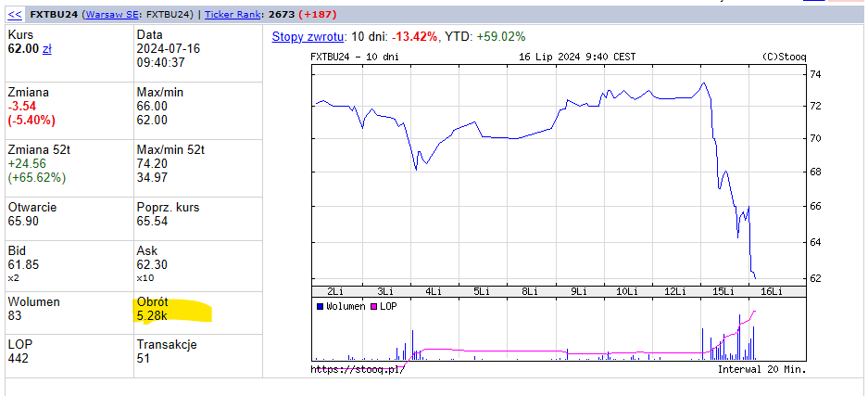Click the magenta LOP legend square
This screenshot has height=396, width=868.
pyautogui.click(x=373, y=306)
